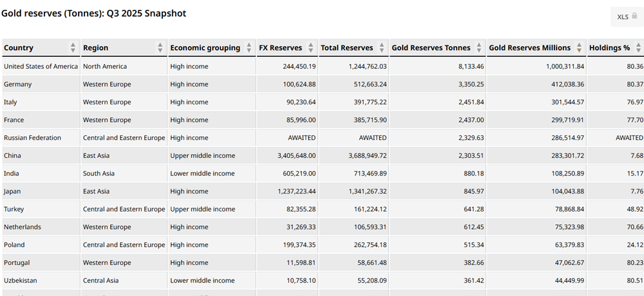This screenshot has height=296, width=644.
Task: Click Portugal's Total Reserves value 58,661.48
Action: 365,262
